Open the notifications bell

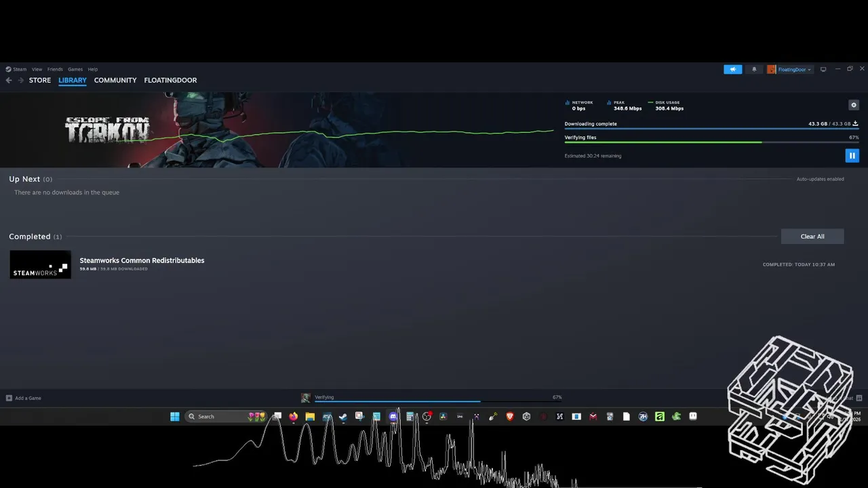point(754,69)
